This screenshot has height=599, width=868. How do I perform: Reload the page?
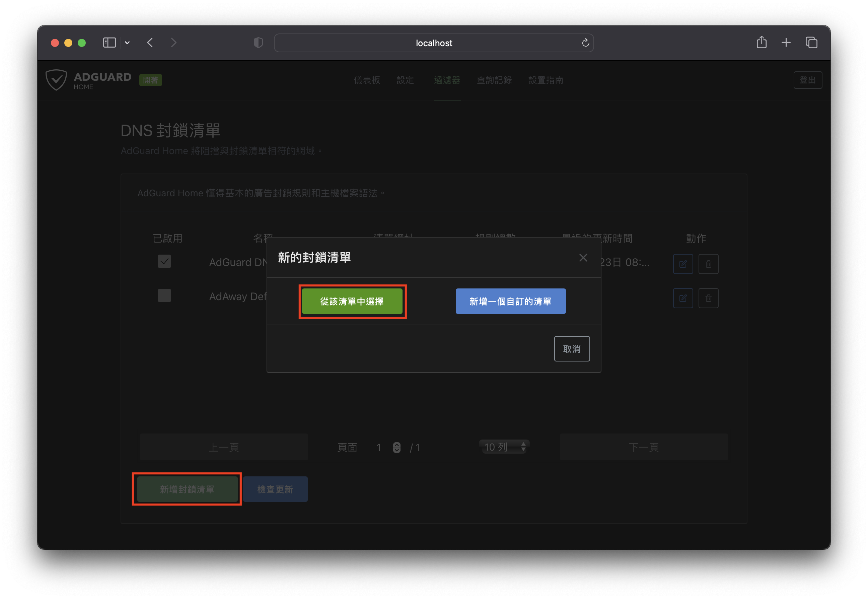click(x=585, y=43)
